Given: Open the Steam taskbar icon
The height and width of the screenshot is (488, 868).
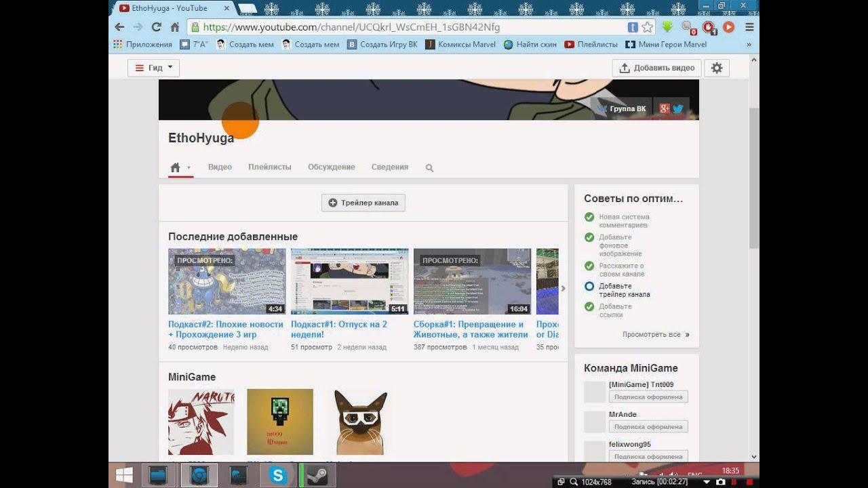Looking at the screenshot, I should coord(317,475).
